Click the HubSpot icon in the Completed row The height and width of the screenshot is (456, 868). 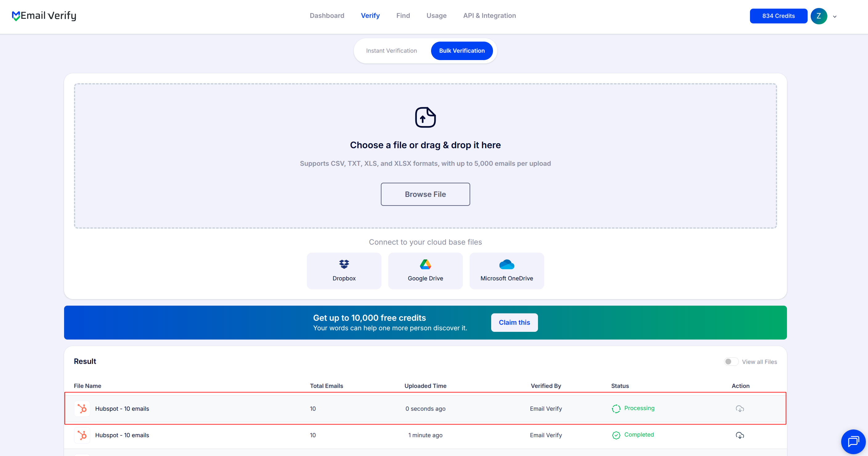pos(82,435)
